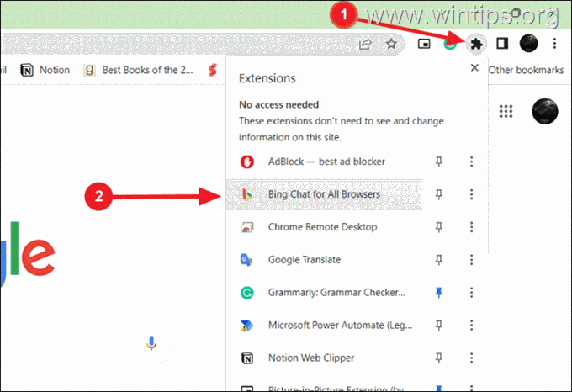Viewport: 572px width, 392px height.
Task: Open the Google apps grid icon
Action: 506,111
